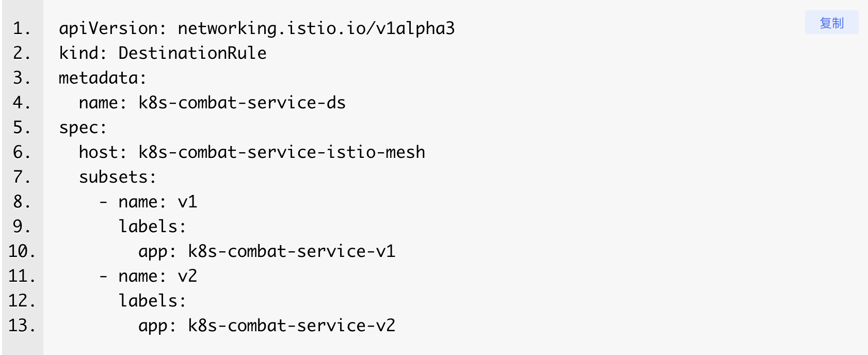Click the '- name: v2' line
This screenshot has height=355, width=868.
[148, 276]
